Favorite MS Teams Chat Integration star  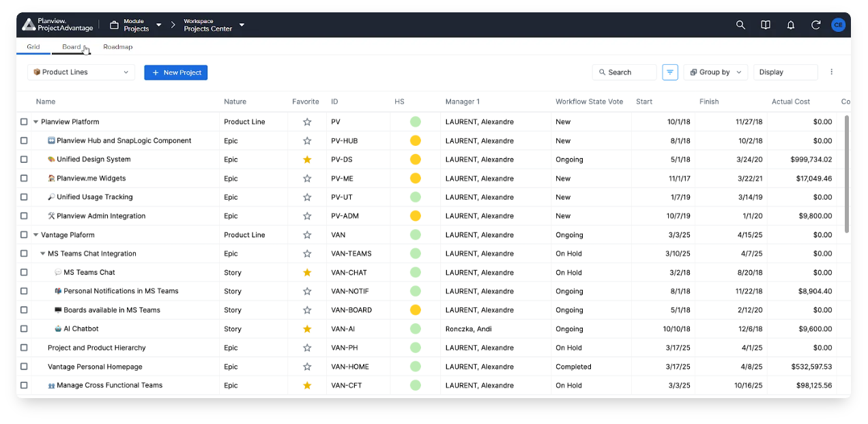click(x=307, y=254)
